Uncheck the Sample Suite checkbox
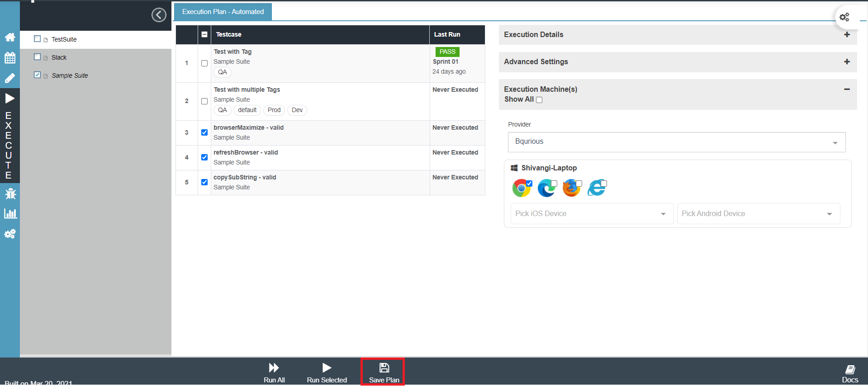Image resolution: width=868 pixels, height=386 pixels. click(x=38, y=75)
